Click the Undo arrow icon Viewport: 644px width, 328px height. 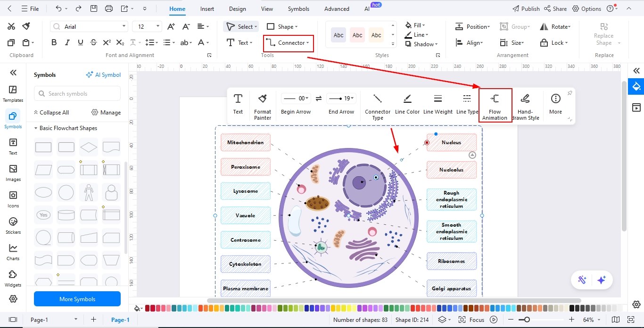(58, 8)
